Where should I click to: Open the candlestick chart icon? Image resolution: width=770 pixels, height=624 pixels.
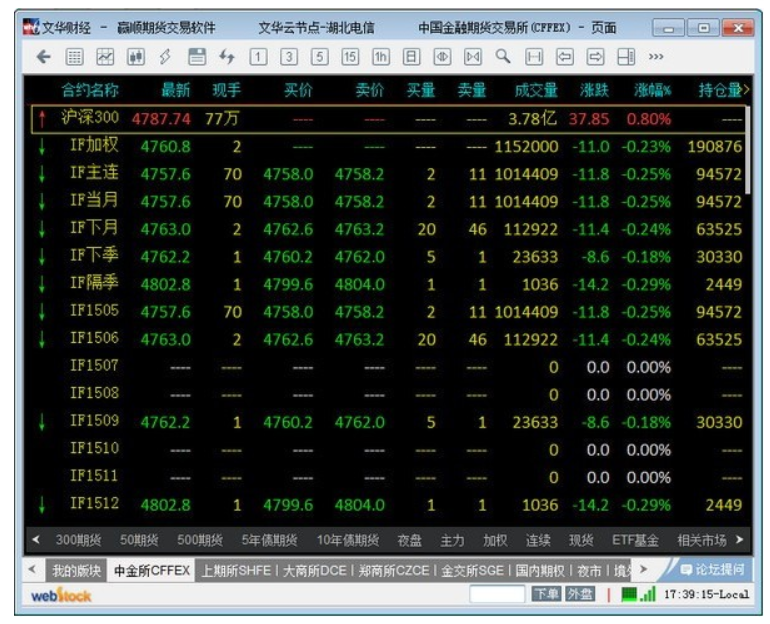[x=136, y=58]
